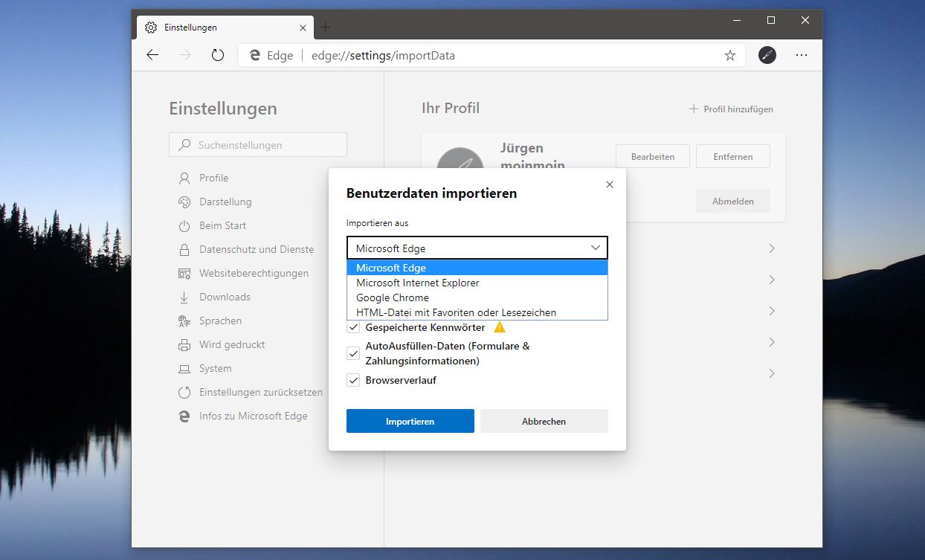Select Google Chrome from the dropdown list
The width and height of the screenshot is (925, 560).
click(393, 297)
